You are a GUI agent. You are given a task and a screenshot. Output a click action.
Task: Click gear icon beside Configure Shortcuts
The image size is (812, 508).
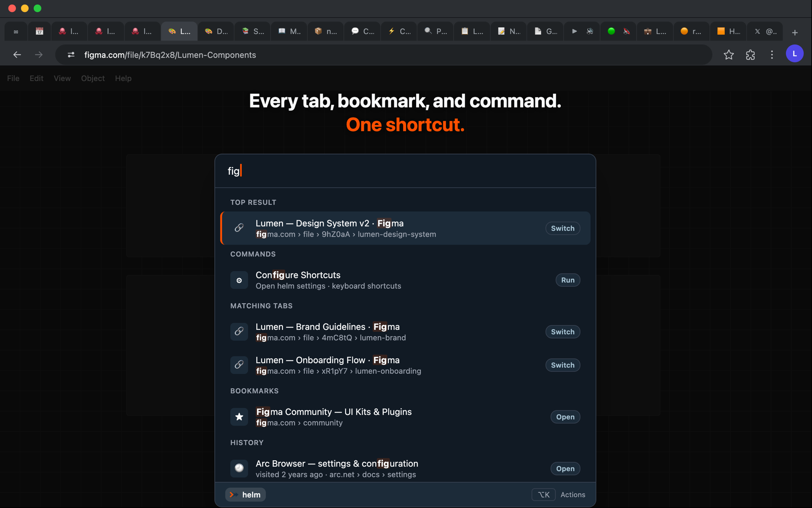click(239, 280)
